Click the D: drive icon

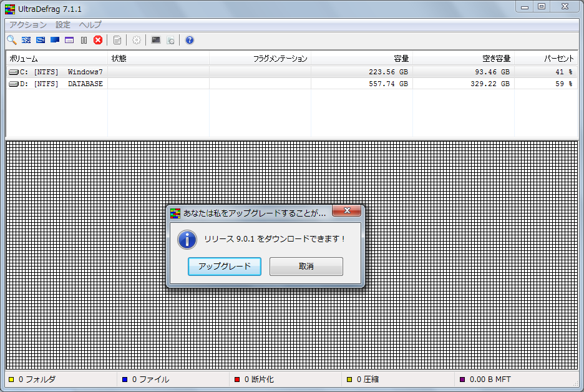coord(14,84)
